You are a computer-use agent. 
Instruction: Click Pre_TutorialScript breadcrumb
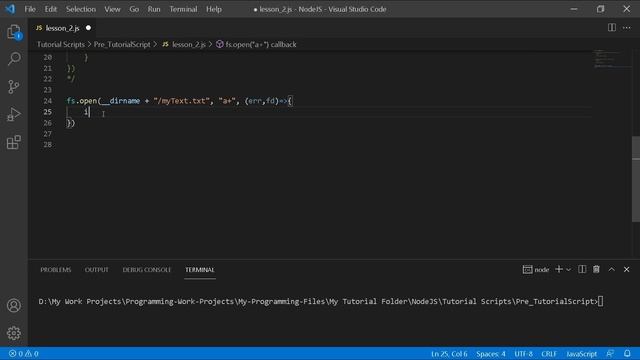(x=122, y=44)
